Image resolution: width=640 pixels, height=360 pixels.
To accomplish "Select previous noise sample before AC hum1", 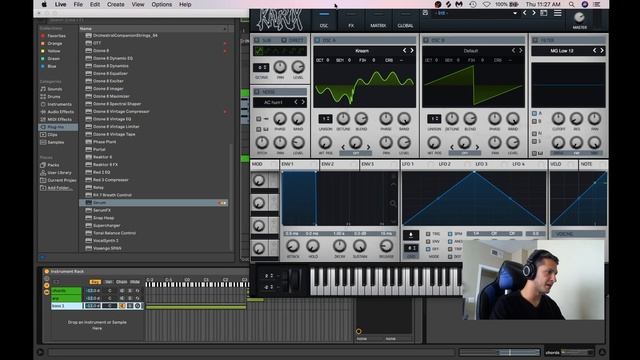I will point(296,102).
